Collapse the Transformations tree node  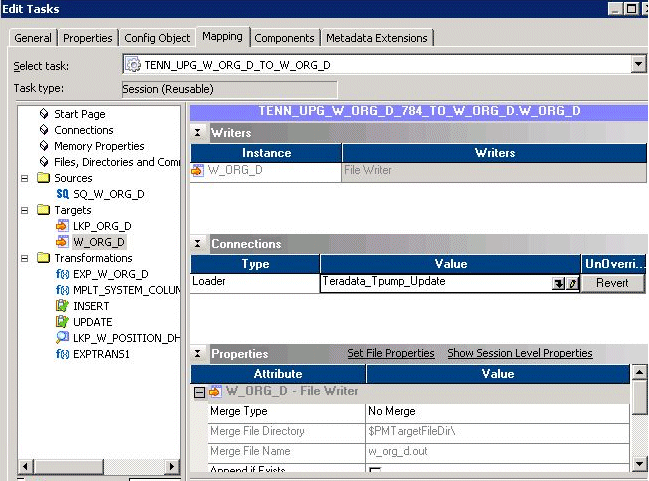(25, 258)
